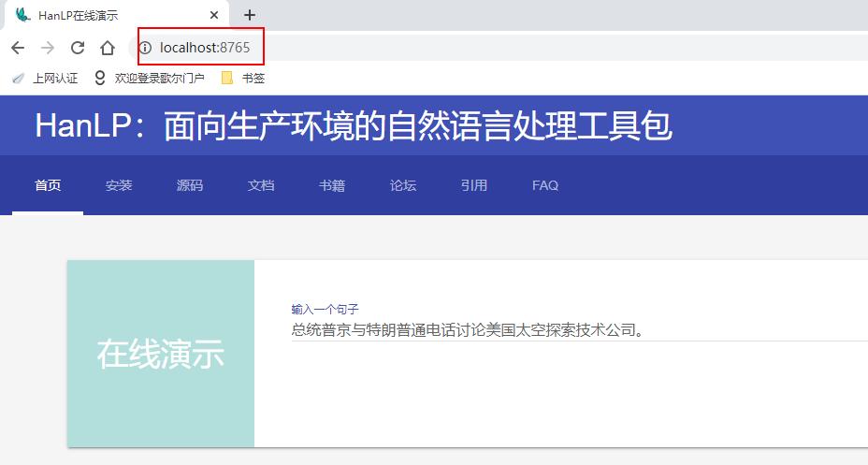This screenshot has height=465, width=868.
Task: Open the 源码 navigation tab
Action: click(x=190, y=185)
